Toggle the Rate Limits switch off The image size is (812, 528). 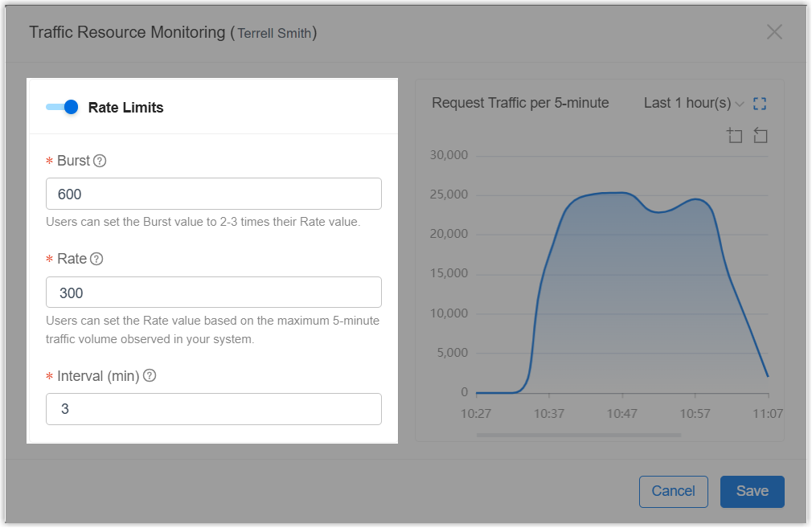[62, 107]
